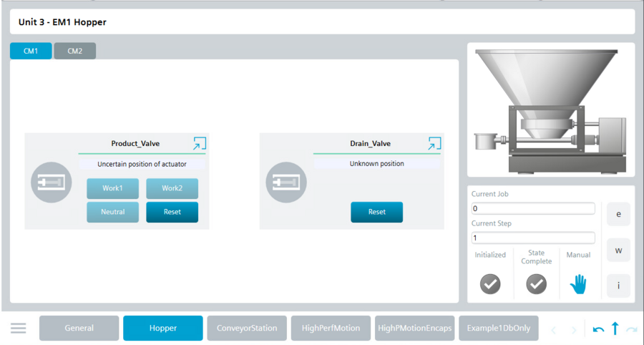This screenshot has height=345, width=644.
Task: Open the General screen
Action: pos(79,328)
